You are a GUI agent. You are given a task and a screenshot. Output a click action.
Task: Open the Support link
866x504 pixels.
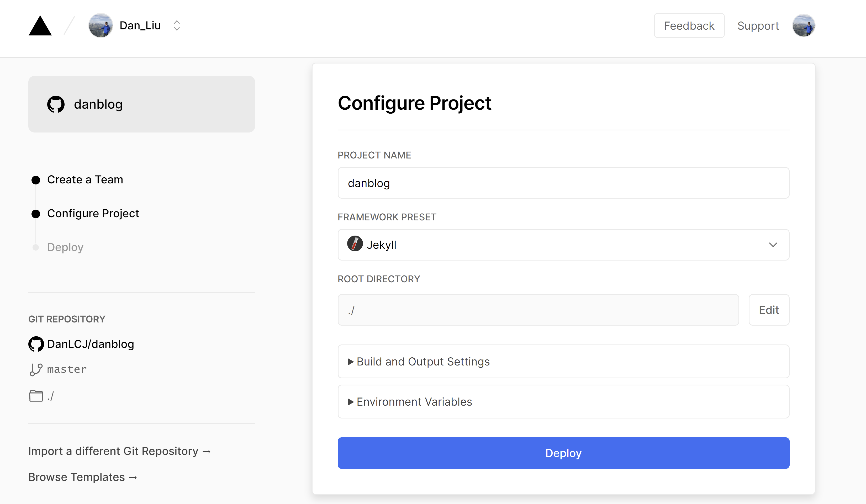758,26
